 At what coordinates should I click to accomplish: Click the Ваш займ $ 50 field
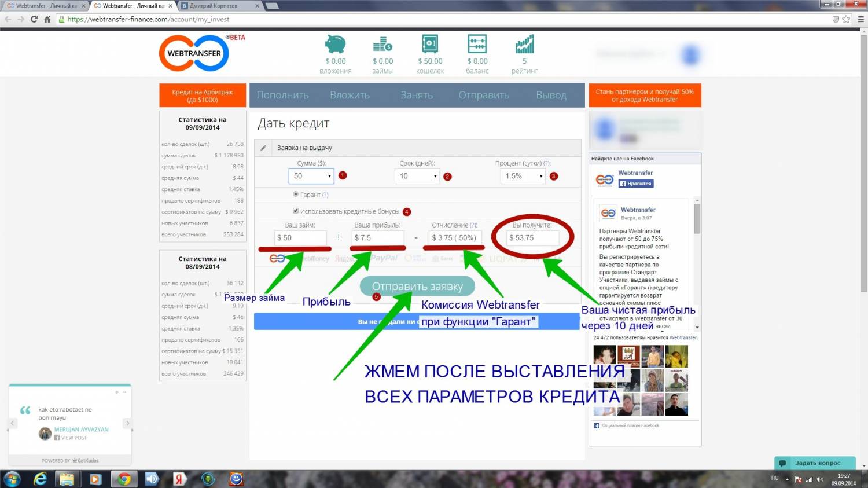[x=300, y=238]
